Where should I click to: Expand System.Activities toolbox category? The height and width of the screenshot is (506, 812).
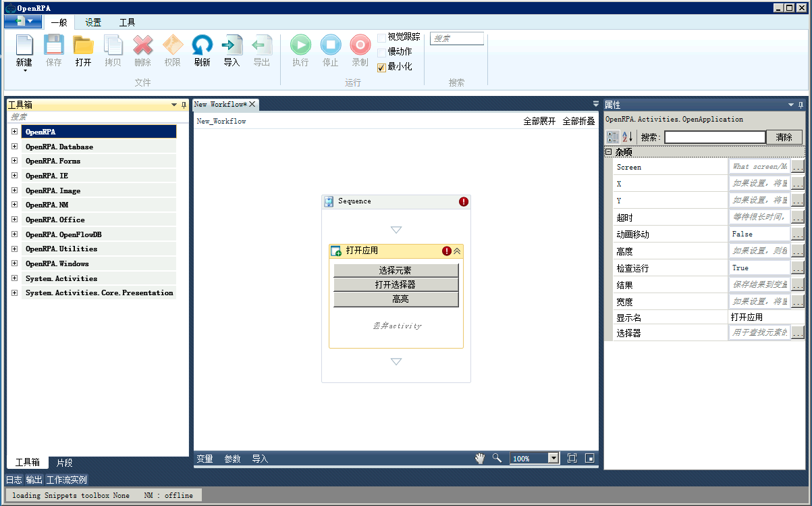pyautogui.click(x=14, y=278)
